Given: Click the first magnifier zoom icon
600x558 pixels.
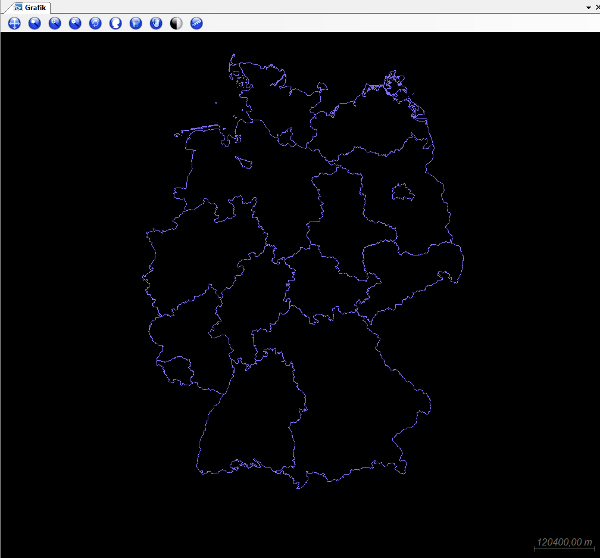Looking at the screenshot, I should point(34,23).
